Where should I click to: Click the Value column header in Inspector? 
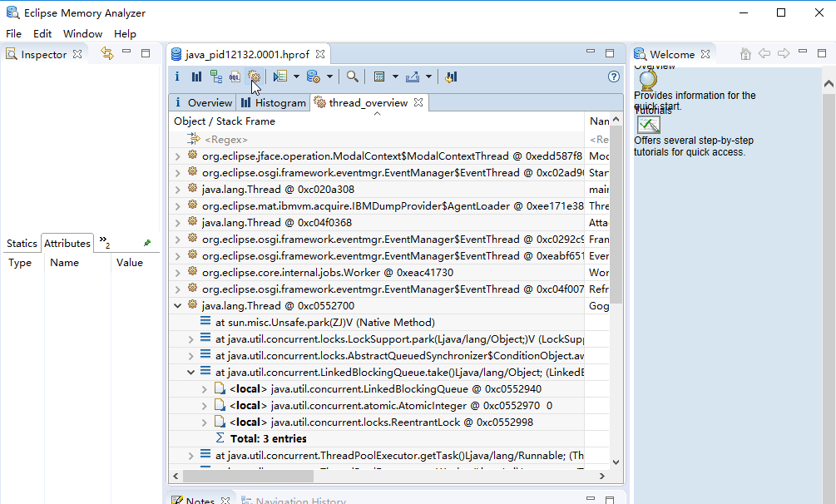point(130,263)
